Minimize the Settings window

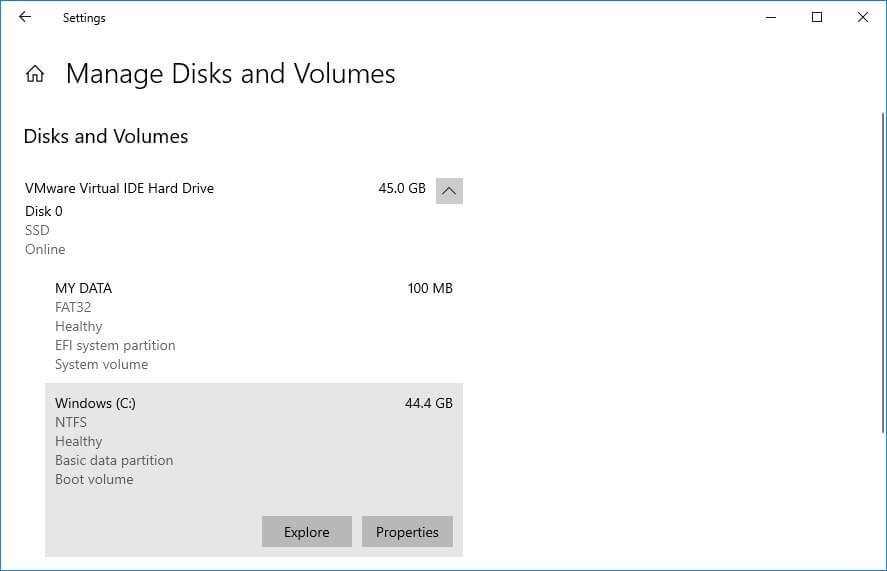771,17
